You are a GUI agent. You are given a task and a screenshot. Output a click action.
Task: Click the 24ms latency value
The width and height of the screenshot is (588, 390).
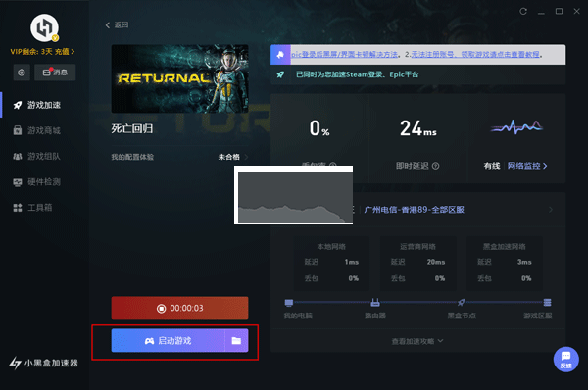point(418,128)
